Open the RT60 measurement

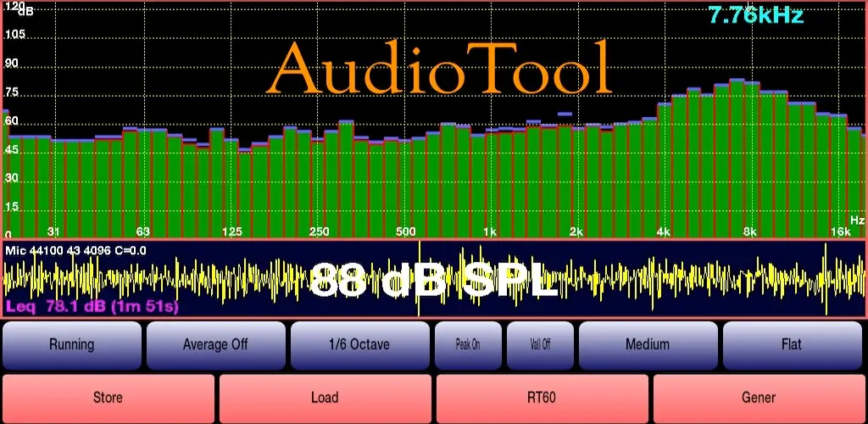tap(542, 398)
